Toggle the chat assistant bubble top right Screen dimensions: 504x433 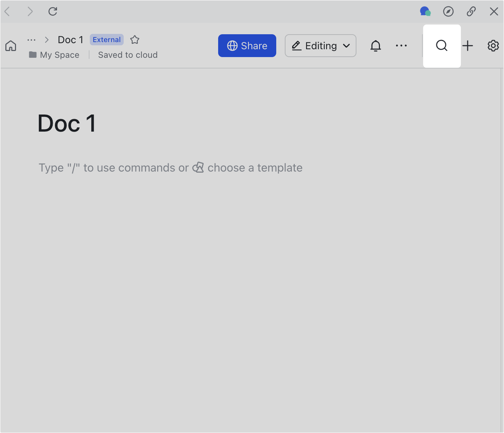425,11
